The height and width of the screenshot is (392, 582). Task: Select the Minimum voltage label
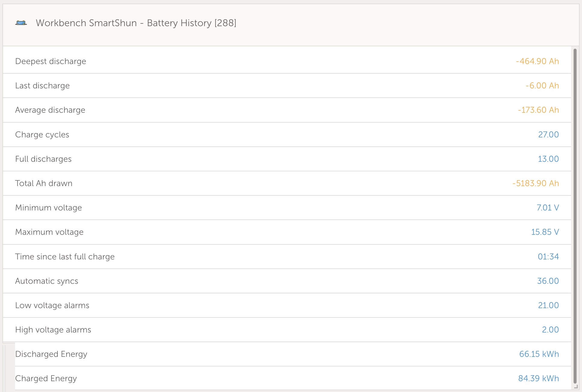(x=48, y=208)
